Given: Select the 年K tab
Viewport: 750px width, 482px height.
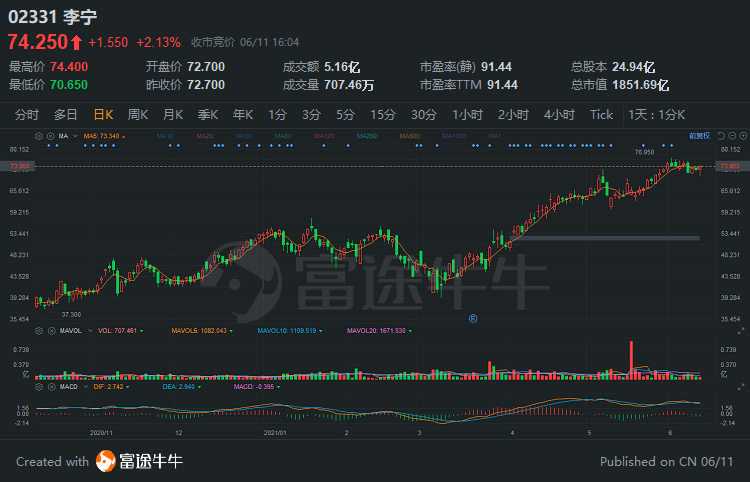Looking at the screenshot, I should 243,115.
